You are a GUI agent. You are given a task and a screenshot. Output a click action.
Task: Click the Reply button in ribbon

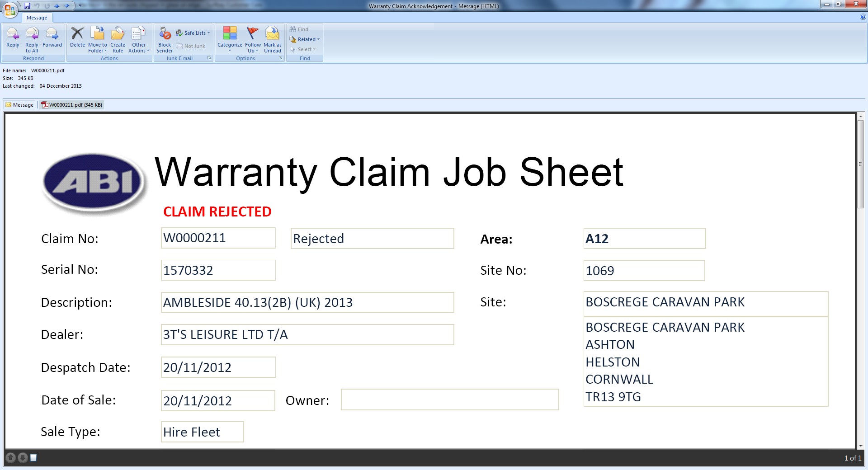click(x=13, y=38)
